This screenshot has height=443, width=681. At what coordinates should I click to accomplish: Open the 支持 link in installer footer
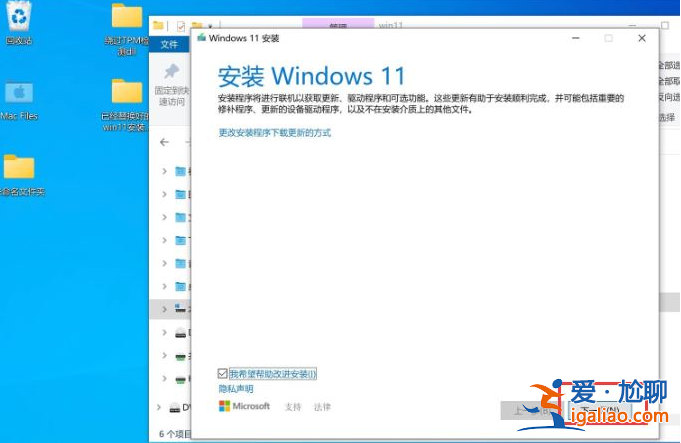pos(293,407)
